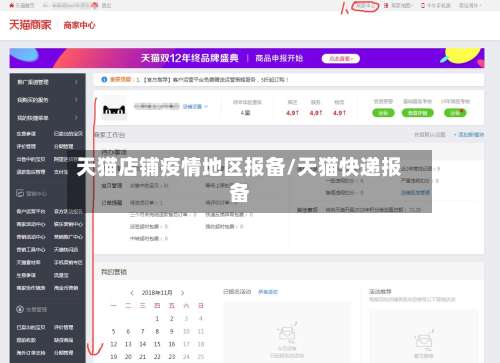500x363 pixels.
Task: Select November 13 in the calendar
Action: (x=128, y=344)
